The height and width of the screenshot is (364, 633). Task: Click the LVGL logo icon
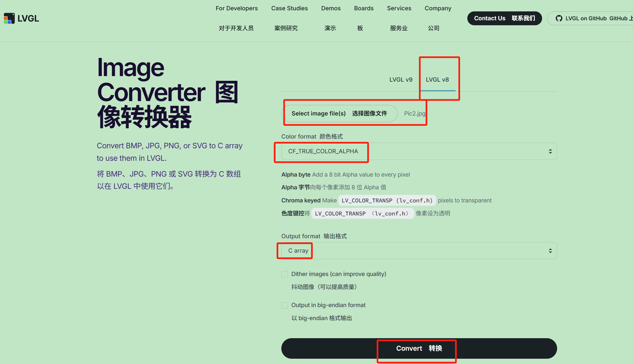coord(9,18)
